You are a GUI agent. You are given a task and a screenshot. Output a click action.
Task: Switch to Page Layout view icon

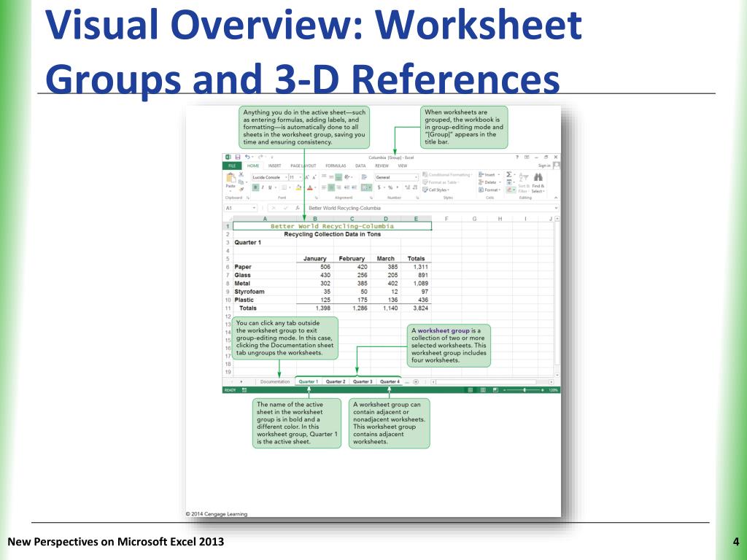pyautogui.click(x=483, y=390)
